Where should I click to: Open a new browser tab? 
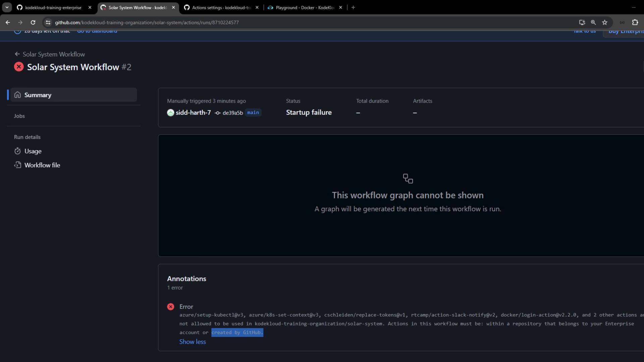pos(353,7)
